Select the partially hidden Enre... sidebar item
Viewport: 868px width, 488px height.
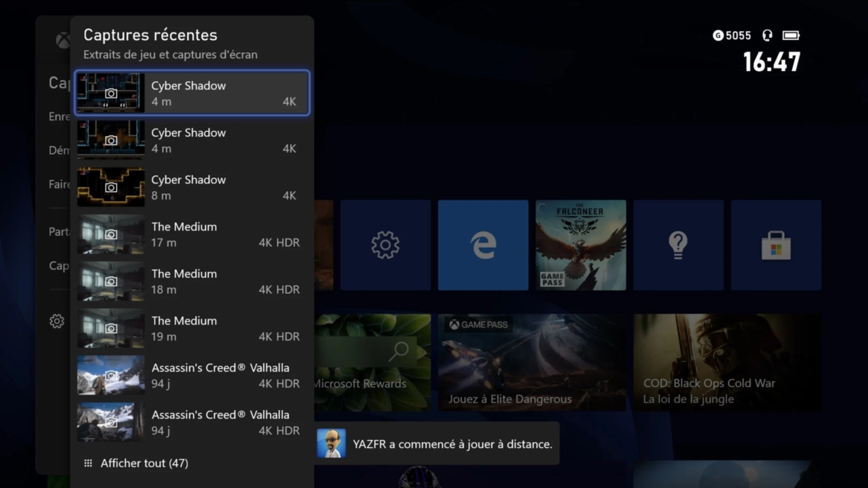click(60, 116)
